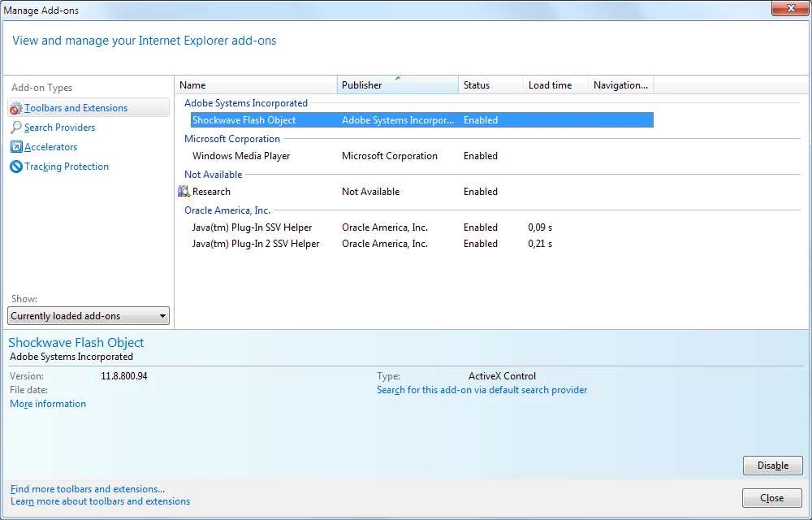812x520 pixels.
Task: Open the Show add-ons dropdown
Action: coord(89,316)
